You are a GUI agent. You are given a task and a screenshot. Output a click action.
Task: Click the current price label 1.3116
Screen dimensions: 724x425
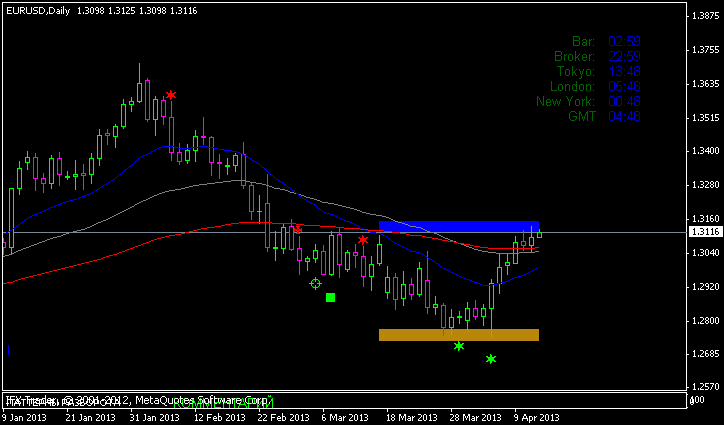pyautogui.click(x=703, y=232)
